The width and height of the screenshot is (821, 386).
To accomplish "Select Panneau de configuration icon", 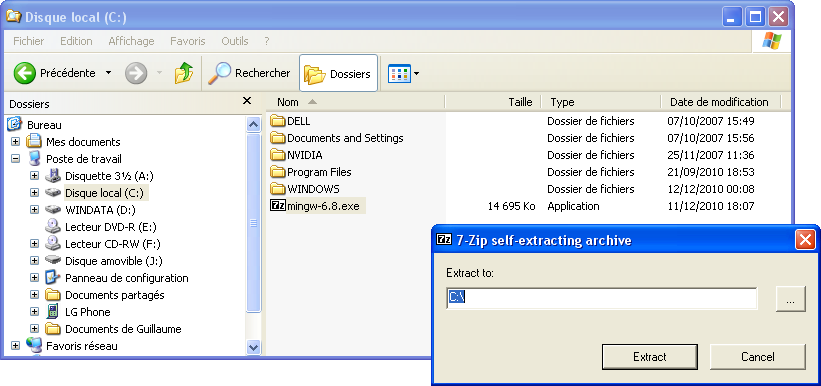I will 53,277.
